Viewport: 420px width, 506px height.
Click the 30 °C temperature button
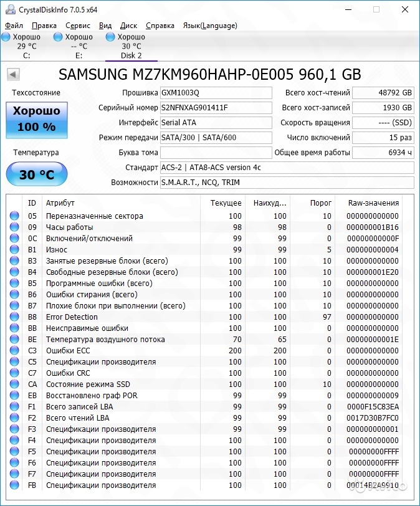click(36, 174)
